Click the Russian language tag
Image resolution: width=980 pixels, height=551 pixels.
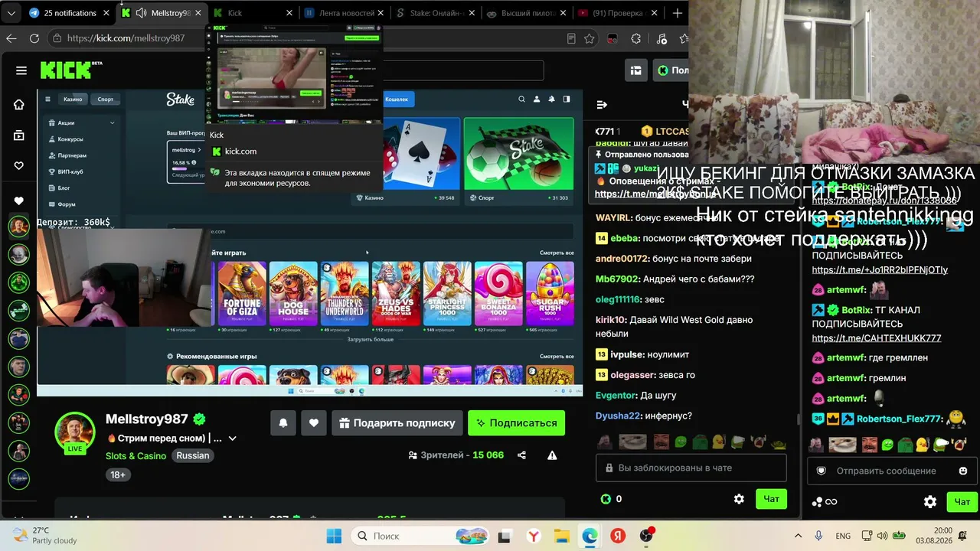tap(193, 455)
